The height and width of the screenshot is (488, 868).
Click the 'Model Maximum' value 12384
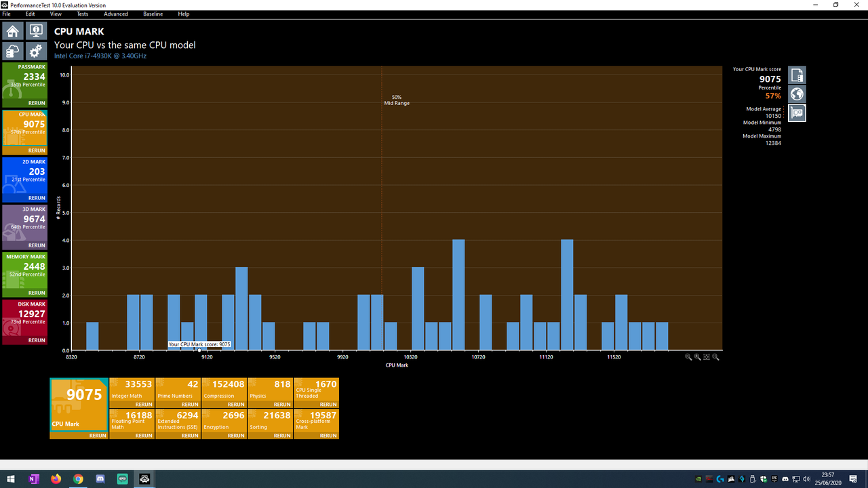[772, 143]
